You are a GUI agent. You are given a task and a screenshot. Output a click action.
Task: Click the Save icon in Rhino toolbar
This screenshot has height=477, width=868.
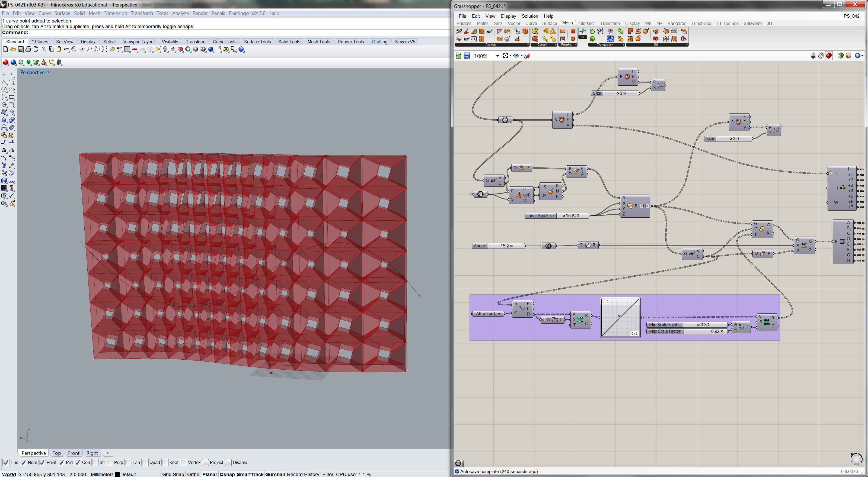coord(21,50)
